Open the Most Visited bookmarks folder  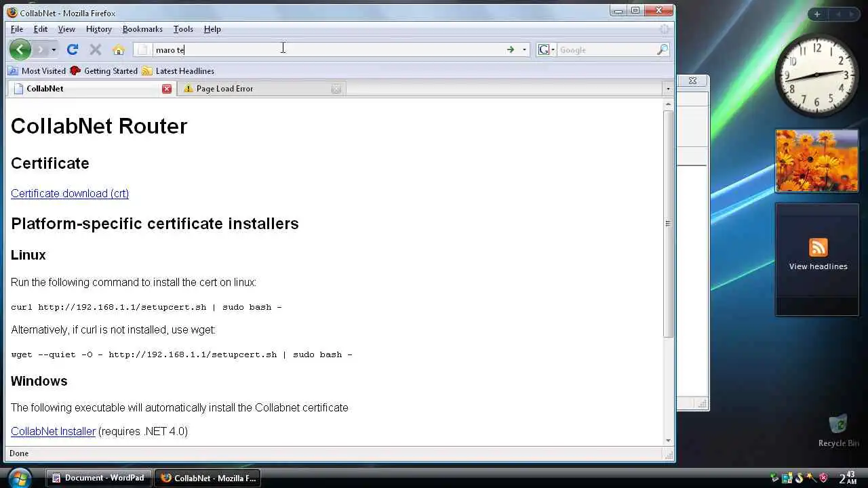click(x=37, y=70)
